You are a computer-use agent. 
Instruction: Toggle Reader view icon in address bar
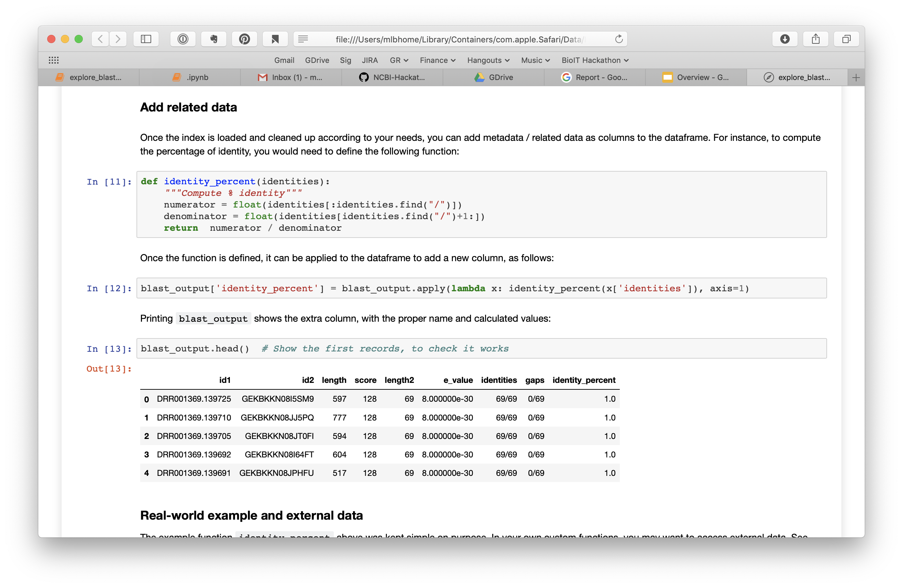coord(303,39)
